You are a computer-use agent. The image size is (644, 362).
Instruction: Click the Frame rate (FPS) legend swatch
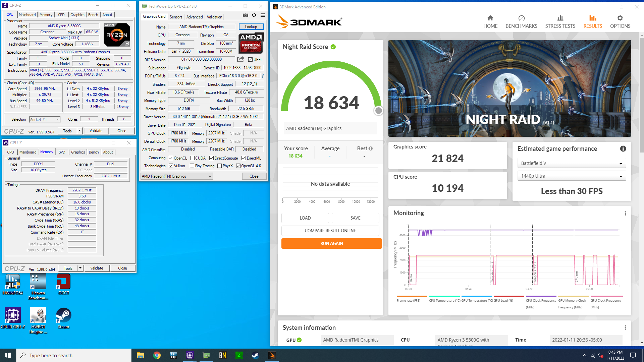click(412, 296)
